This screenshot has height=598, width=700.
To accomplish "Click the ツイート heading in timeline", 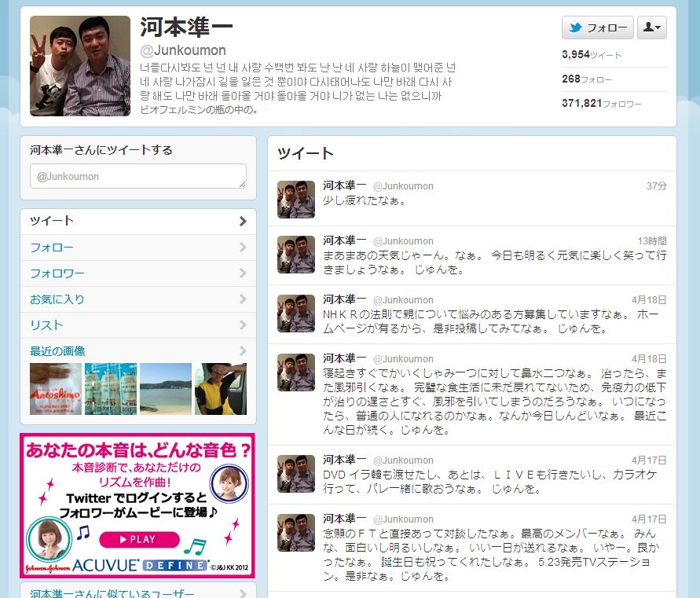I will [x=306, y=154].
